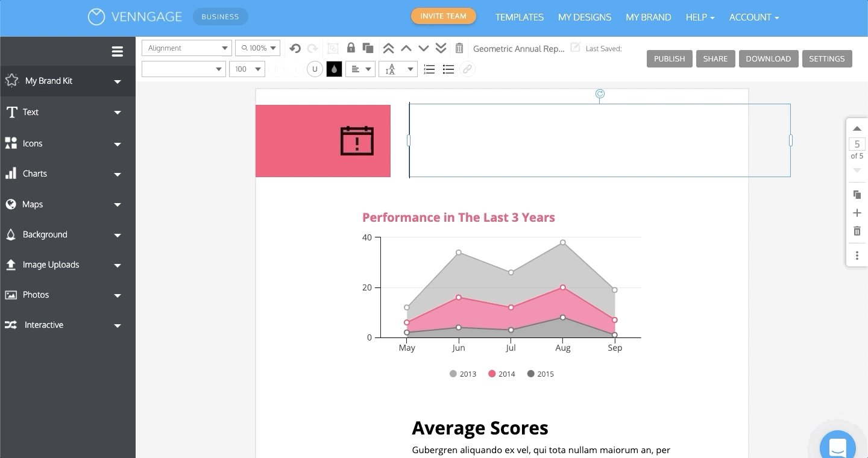Screen dimensions: 868x458
Task: Open the 100% zoom level dropdown
Action: click(x=258, y=48)
